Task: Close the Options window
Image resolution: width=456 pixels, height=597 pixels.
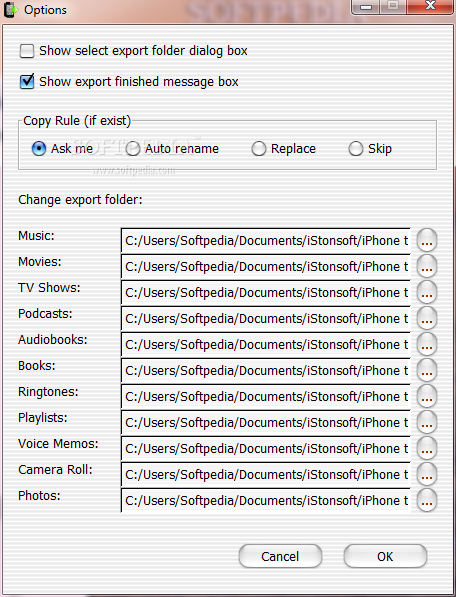Action: point(430,6)
